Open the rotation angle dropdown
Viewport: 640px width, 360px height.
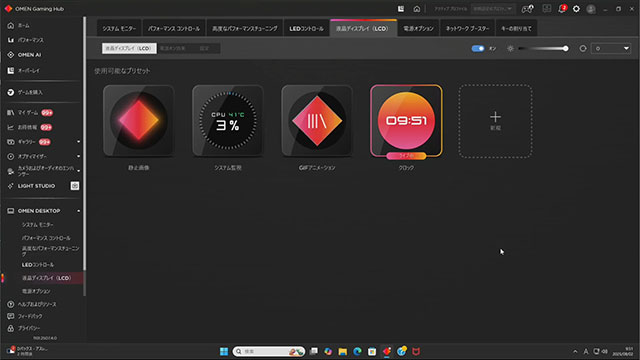611,49
